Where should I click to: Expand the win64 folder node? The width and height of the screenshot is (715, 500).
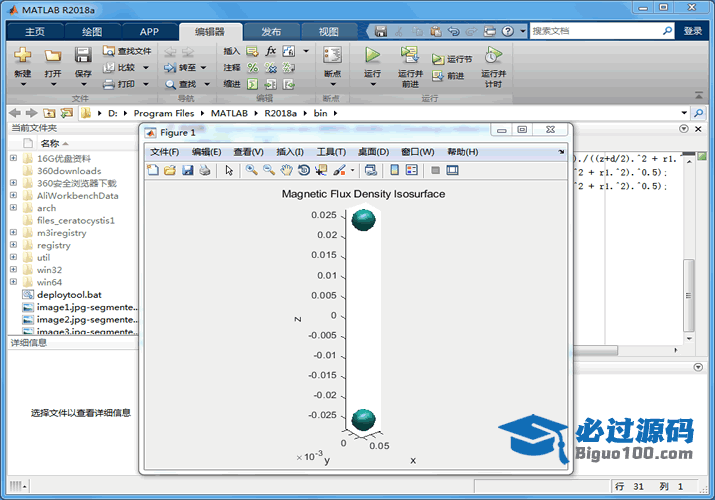pos(13,282)
